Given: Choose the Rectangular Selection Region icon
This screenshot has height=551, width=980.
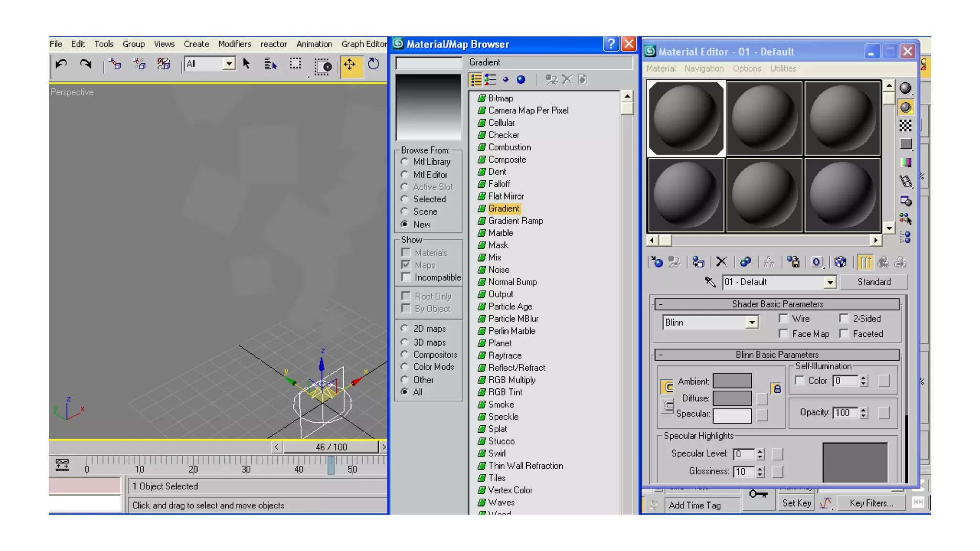Looking at the screenshot, I should click(296, 64).
